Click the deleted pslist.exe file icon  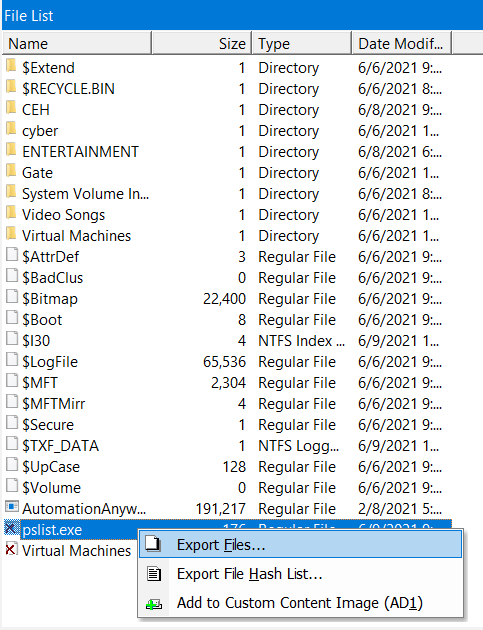coord(11,528)
